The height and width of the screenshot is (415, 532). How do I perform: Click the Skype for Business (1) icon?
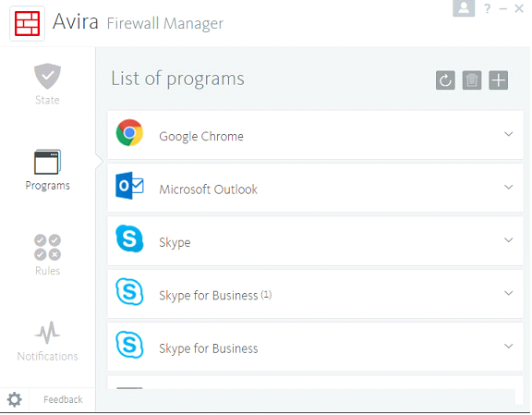click(129, 292)
